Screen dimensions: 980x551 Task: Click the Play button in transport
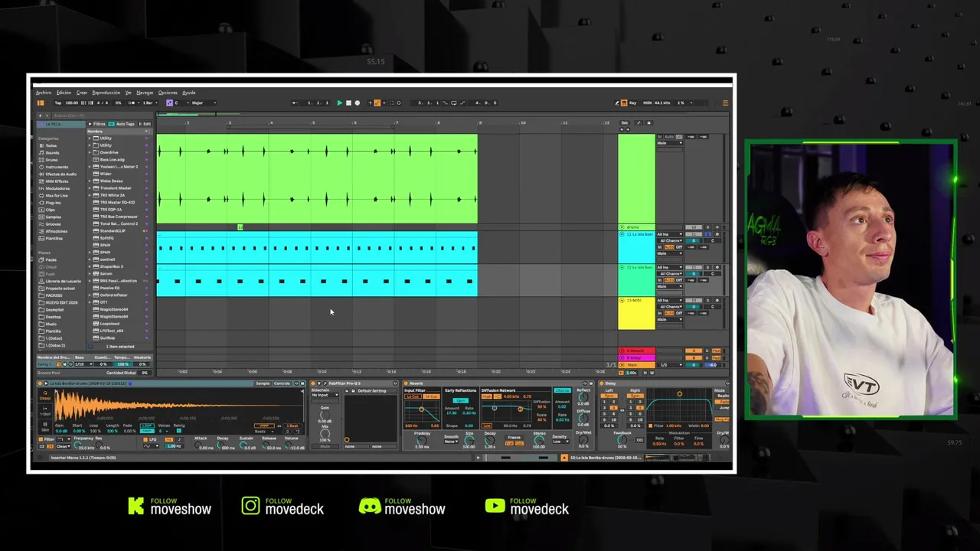pos(340,103)
